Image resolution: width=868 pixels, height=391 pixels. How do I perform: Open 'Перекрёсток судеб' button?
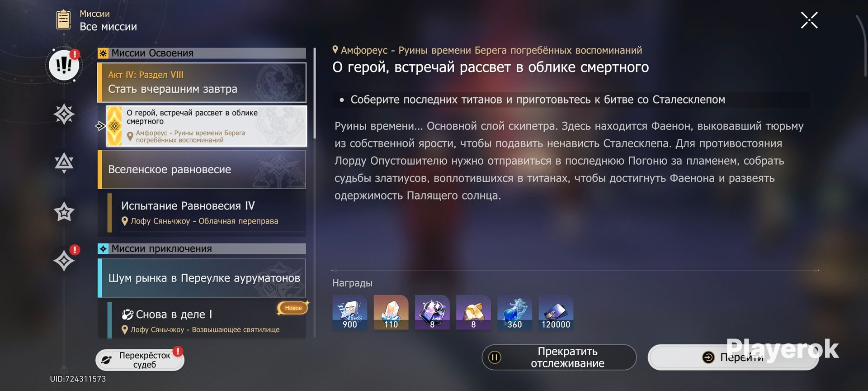140,360
